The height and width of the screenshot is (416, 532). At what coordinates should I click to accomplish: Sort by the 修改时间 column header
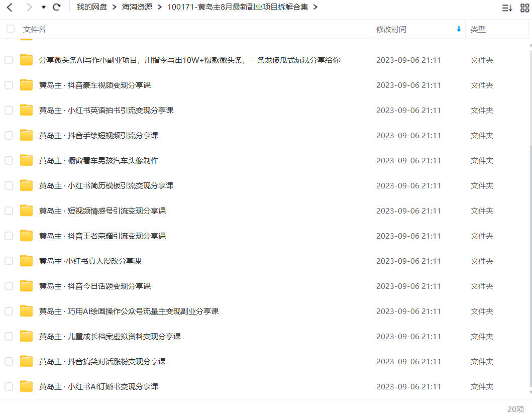tap(391, 30)
